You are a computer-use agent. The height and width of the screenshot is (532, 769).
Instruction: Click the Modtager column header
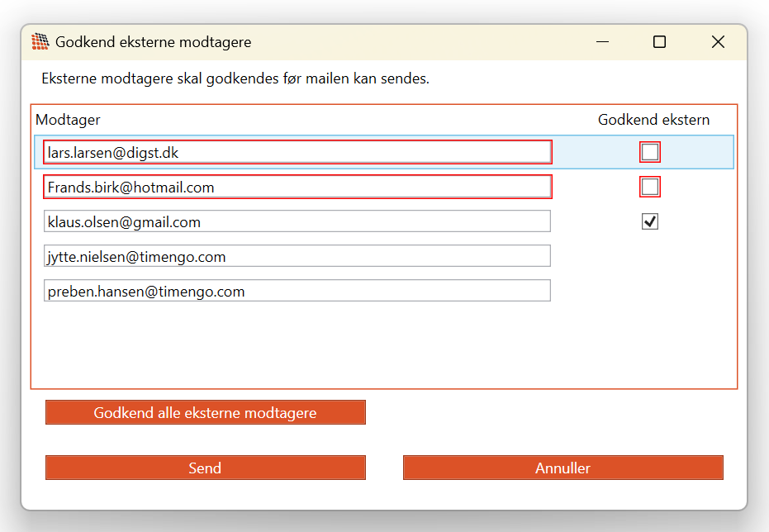(x=68, y=120)
